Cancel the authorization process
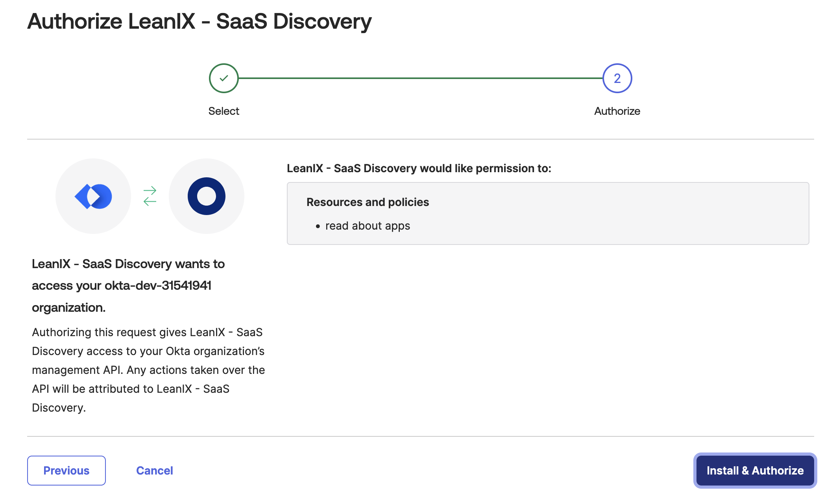This screenshot has height=504, width=835. point(155,471)
